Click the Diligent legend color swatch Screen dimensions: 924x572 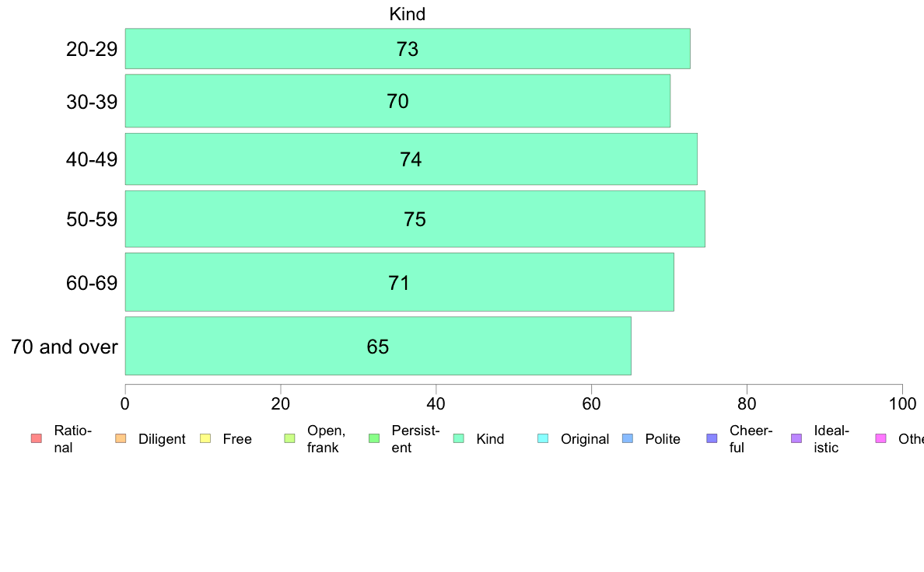pyautogui.click(x=121, y=438)
